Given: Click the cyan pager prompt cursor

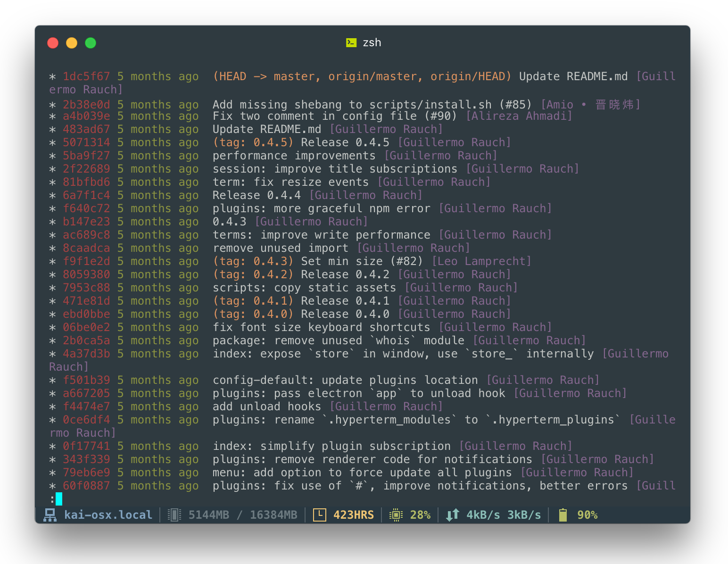Looking at the screenshot, I should (59, 498).
